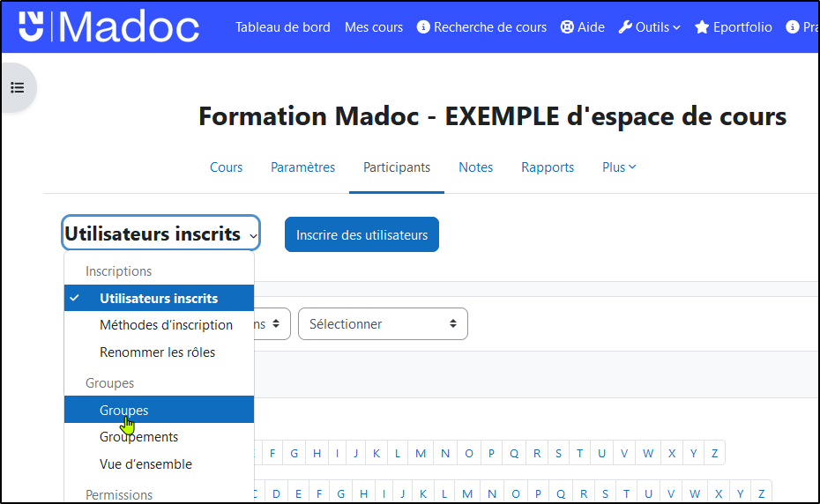The image size is (820, 504).
Task: Open Aide via the lifebuoy icon
Action: tap(567, 27)
